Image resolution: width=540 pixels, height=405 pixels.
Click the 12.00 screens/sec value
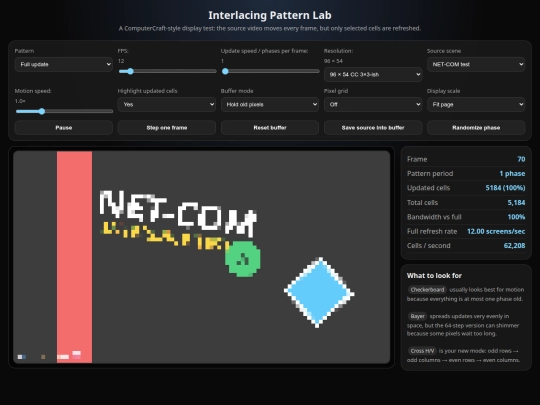(496, 231)
